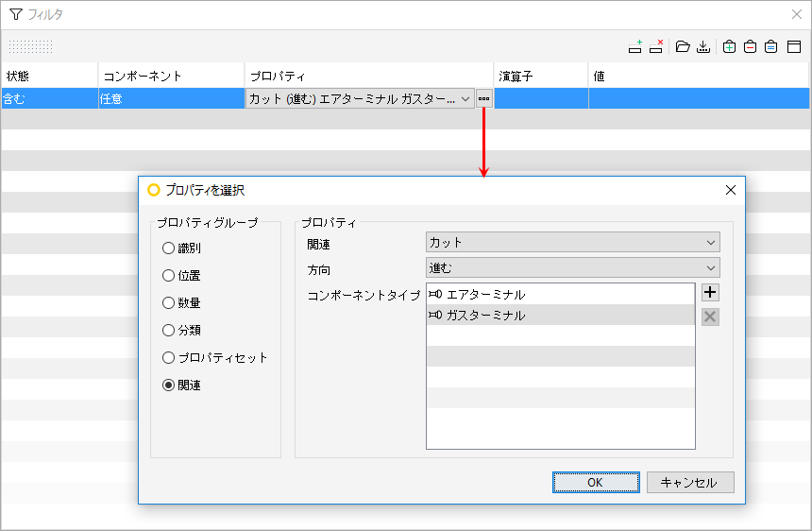Click the 含む state cell
Viewport: 812px width, 531px height.
point(50,98)
